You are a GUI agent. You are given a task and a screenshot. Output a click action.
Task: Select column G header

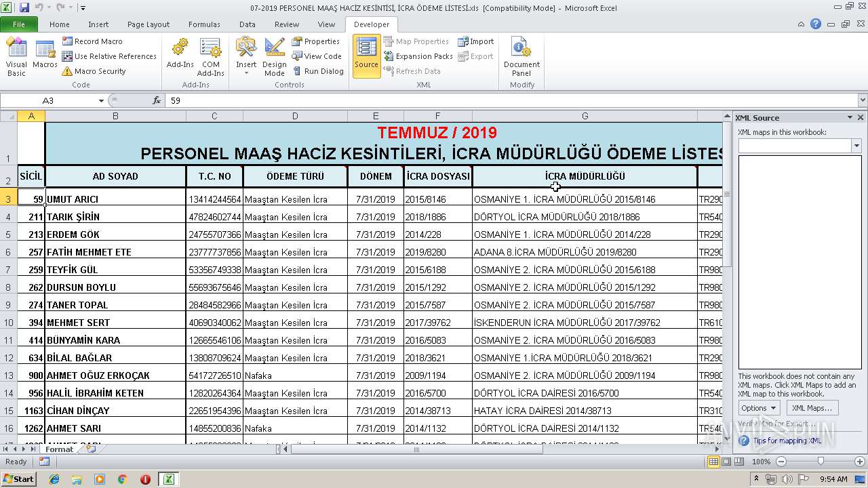pyautogui.click(x=585, y=116)
